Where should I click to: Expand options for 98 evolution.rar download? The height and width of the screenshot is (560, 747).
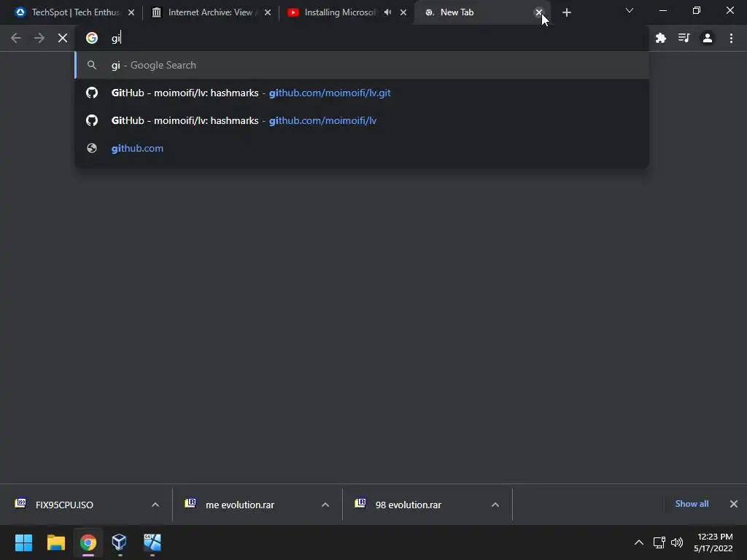pos(495,505)
